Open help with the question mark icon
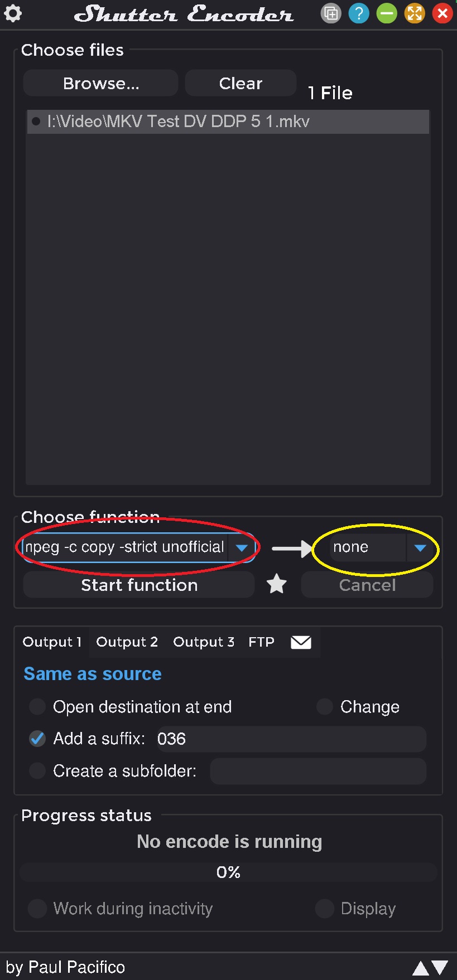Viewport: 457px width, 980px height. [x=359, y=13]
